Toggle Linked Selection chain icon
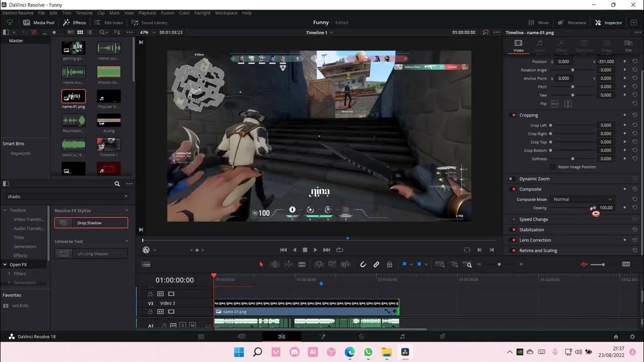The height and width of the screenshot is (362, 644). point(376,264)
